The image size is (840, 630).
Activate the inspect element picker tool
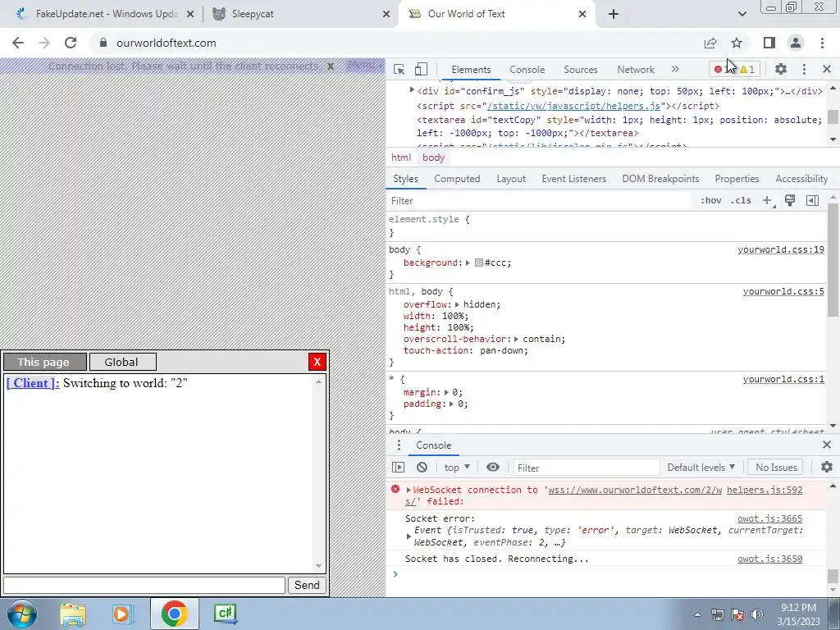pos(399,69)
